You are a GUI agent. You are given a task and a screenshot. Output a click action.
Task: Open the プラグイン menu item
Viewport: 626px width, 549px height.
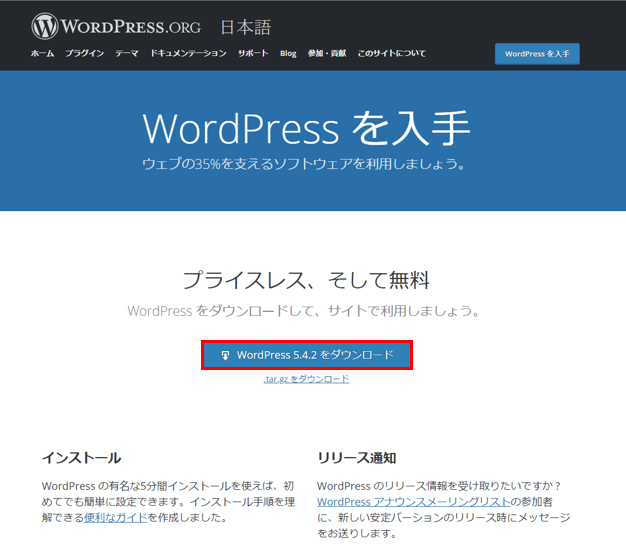(x=84, y=53)
